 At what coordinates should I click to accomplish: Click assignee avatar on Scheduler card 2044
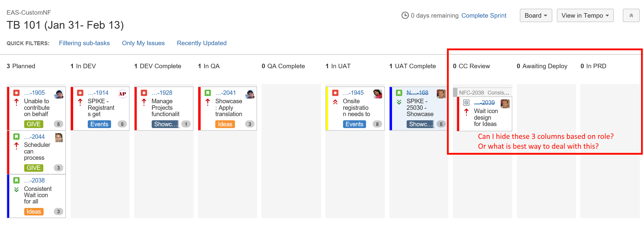point(59,138)
